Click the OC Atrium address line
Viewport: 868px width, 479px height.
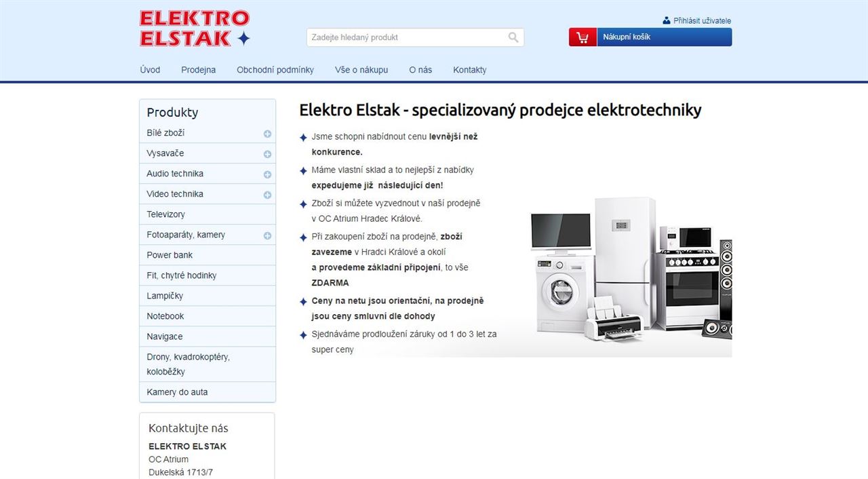tap(169, 459)
